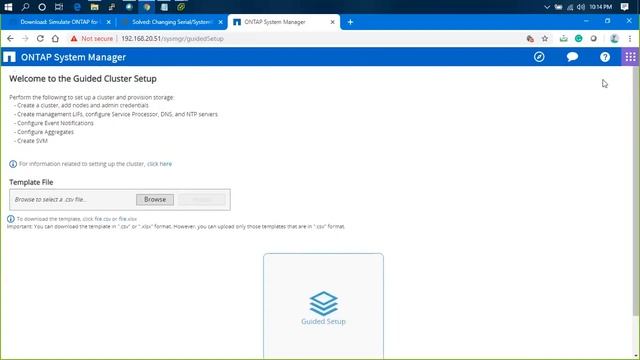This screenshot has width=640, height=360.
Task: Reload the page with the refresh icon
Action: coord(40,38)
